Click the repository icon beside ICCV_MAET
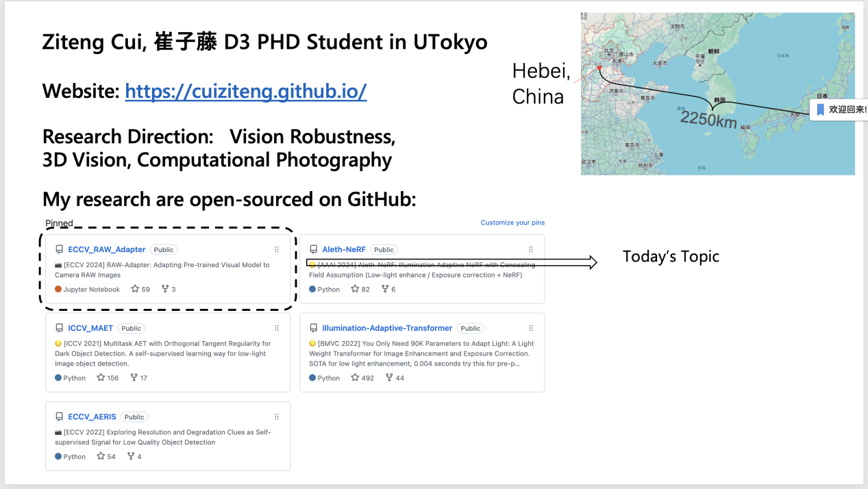Image resolution: width=868 pixels, height=489 pixels. click(59, 329)
